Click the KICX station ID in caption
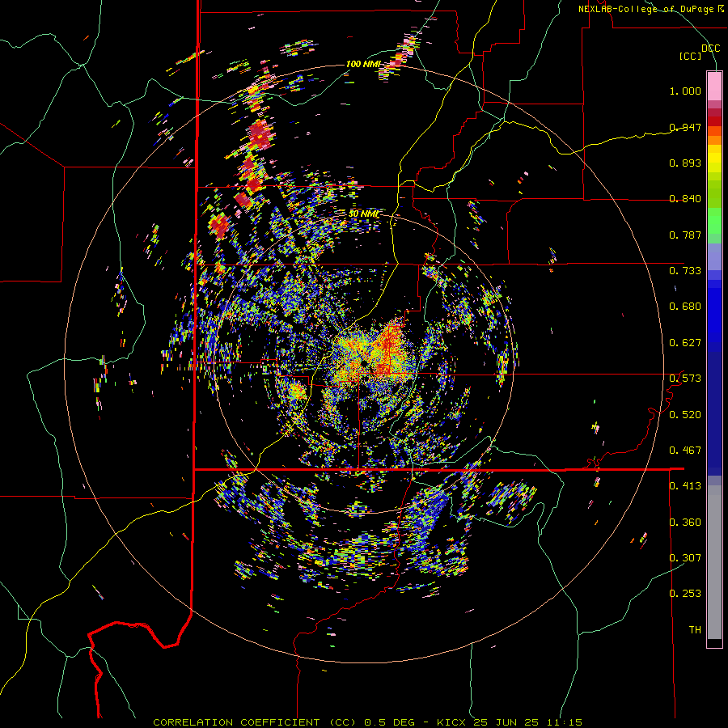Screen dimensions: 728x728 [453, 722]
